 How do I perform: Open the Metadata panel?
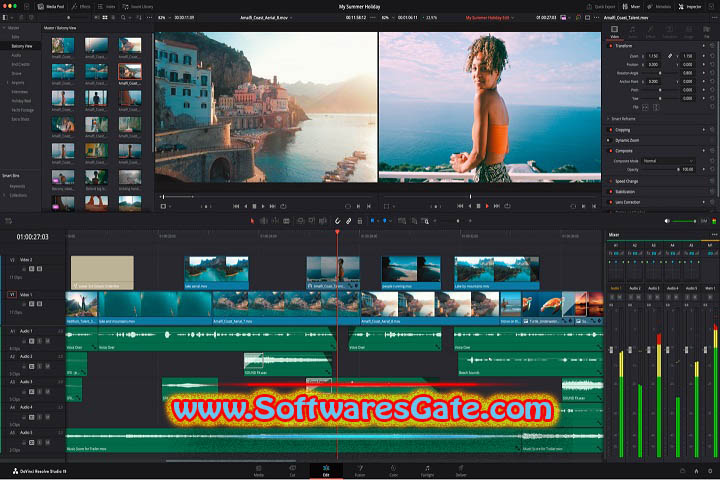[659, 6]
